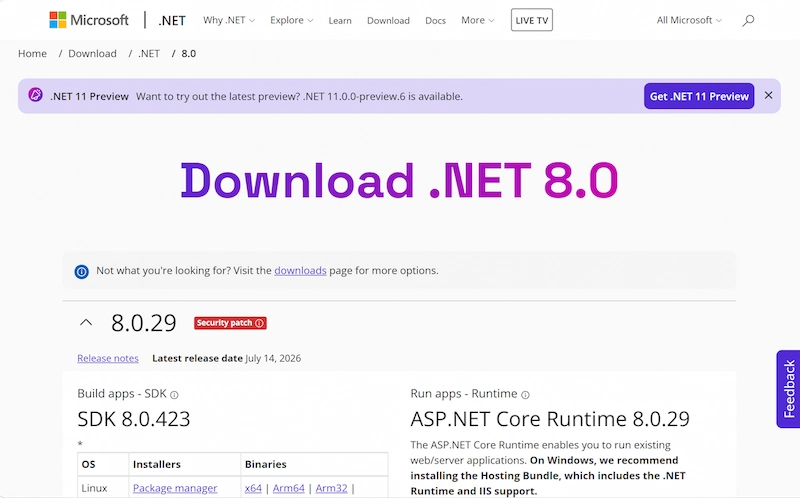Click the 8.0.29 version heading
800x498 pixels.
144,323
